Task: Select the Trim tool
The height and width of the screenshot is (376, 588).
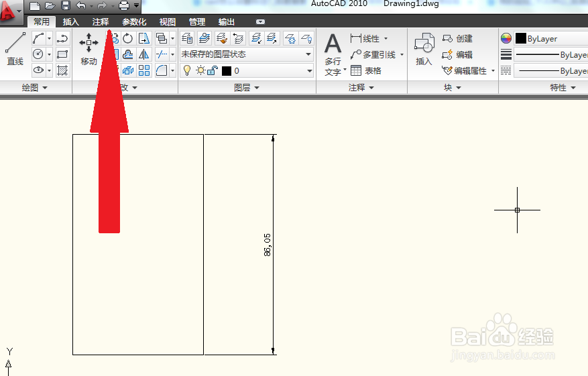Action: point(162,54)
